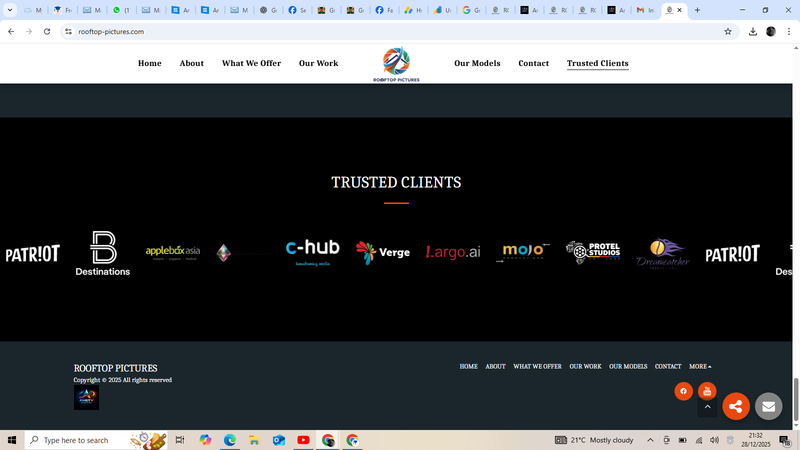Click the c-hub client logo

312,252
